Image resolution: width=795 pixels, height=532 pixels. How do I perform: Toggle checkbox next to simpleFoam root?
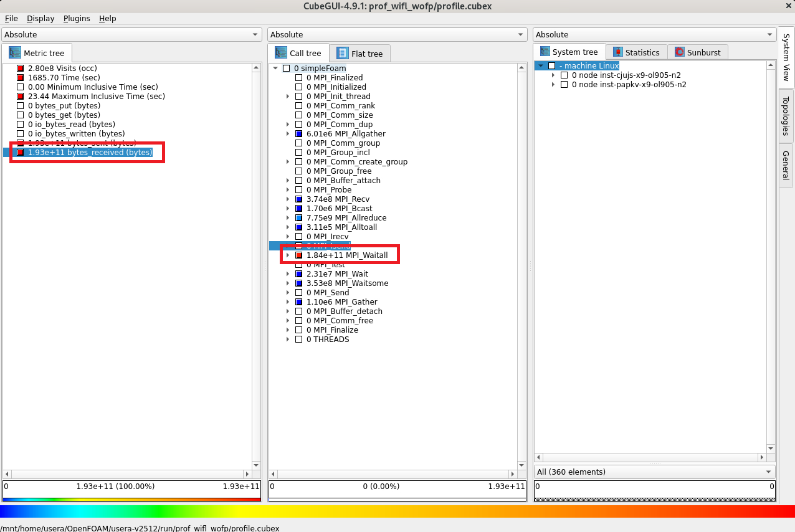click(x=287, y=69)
